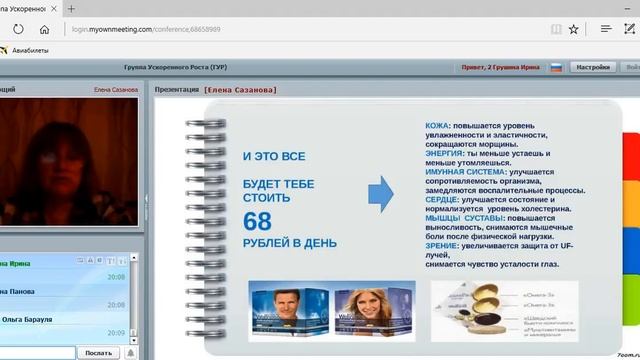Screen dimensions: 640x360
Task: Click the ЗРЕНИЕ heading in slide
Action: [x=441, y=246]
